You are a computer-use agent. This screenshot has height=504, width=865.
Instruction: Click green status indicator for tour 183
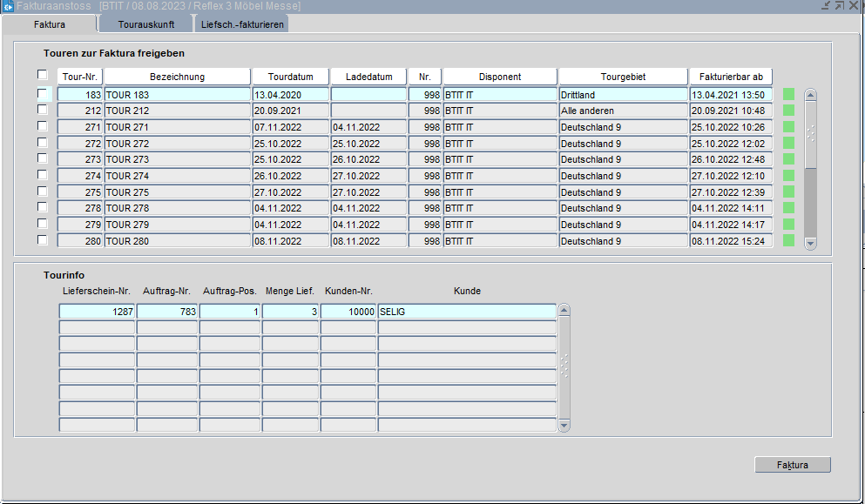[x=788, y=94]
